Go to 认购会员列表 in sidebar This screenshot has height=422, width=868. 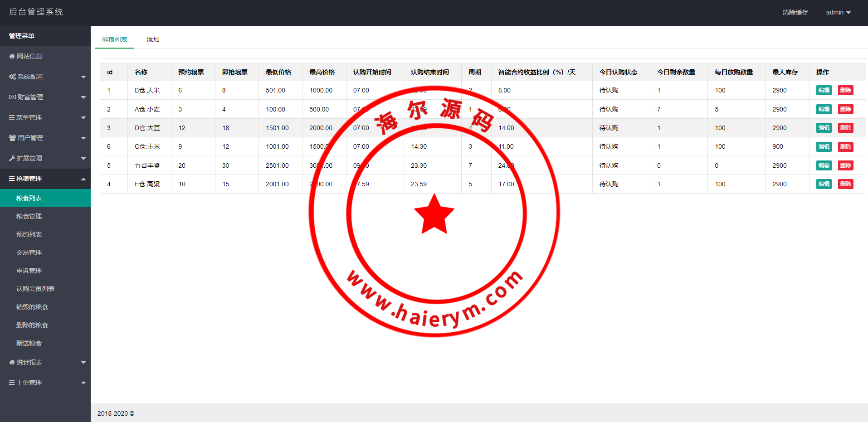click(35, 289)
